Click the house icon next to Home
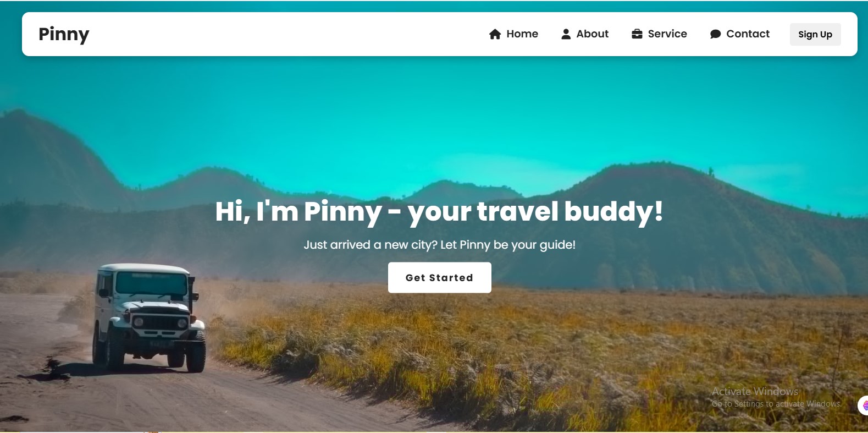Screen dimensions: 868x433 pyautogui.click(x=495, y=34)
